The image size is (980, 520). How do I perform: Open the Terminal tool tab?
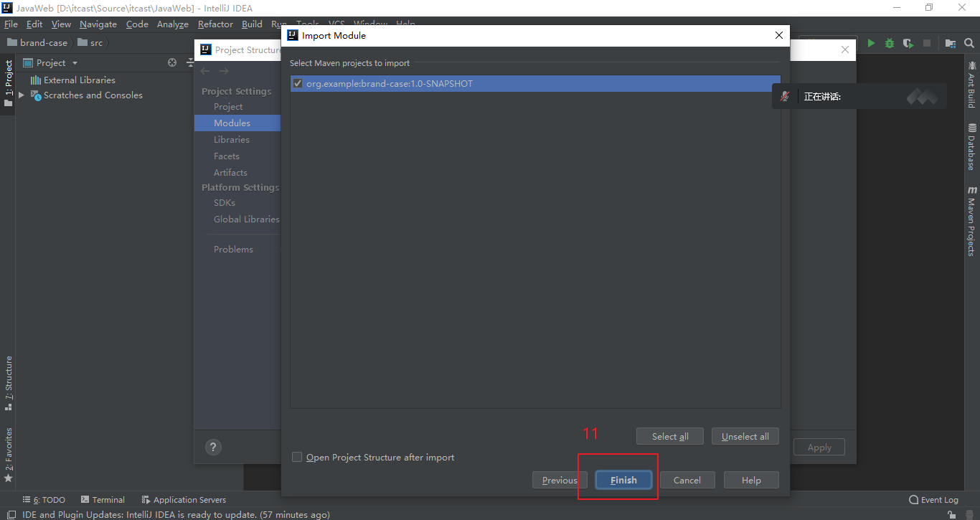coord(103,500)
